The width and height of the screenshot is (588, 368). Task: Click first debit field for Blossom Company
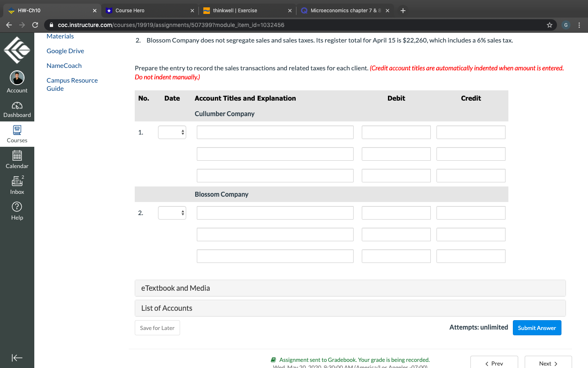(x=396, y=213)
